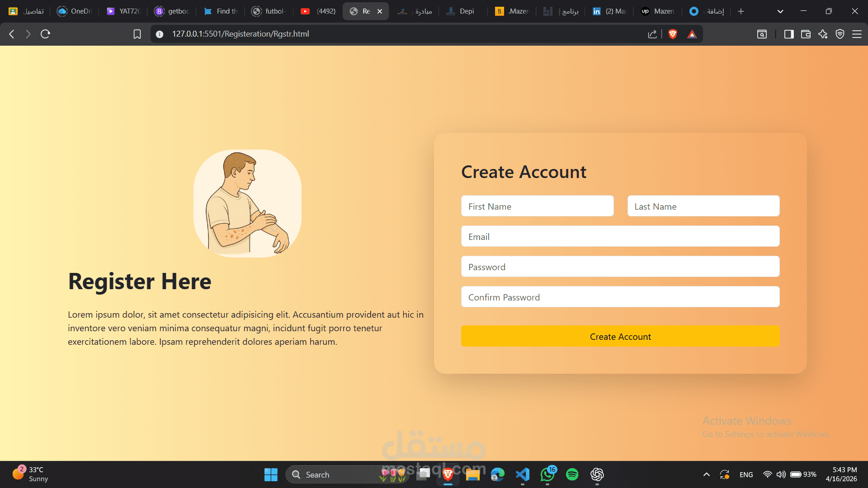Click the Create Account form heading
This screenshot has width=868, height=488.
pos(524,172)
